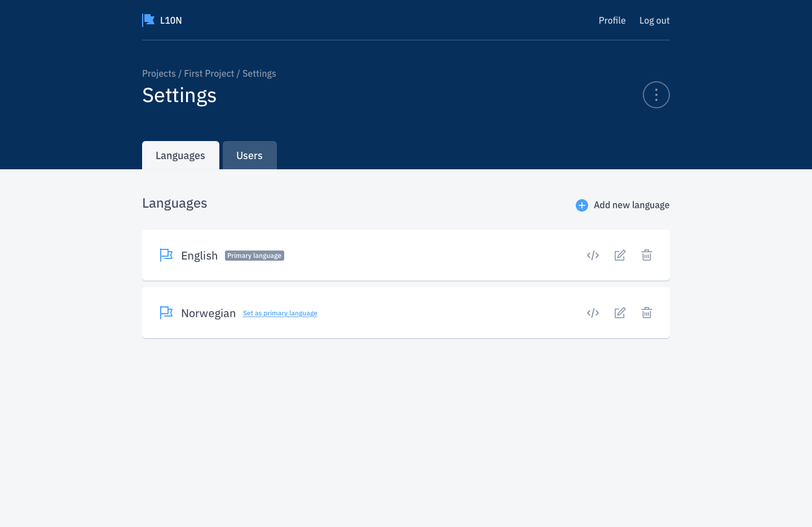Delete the Norwegian language

(x=647, y=313)
